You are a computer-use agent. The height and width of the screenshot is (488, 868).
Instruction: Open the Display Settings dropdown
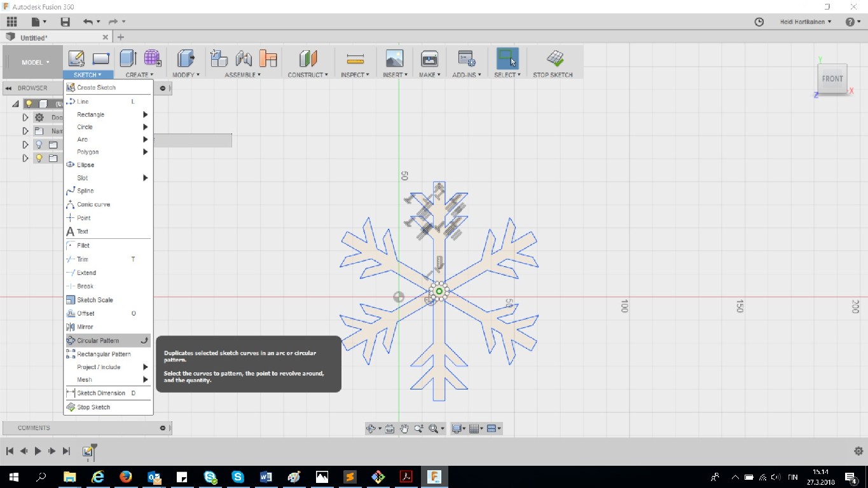(459, 429)
